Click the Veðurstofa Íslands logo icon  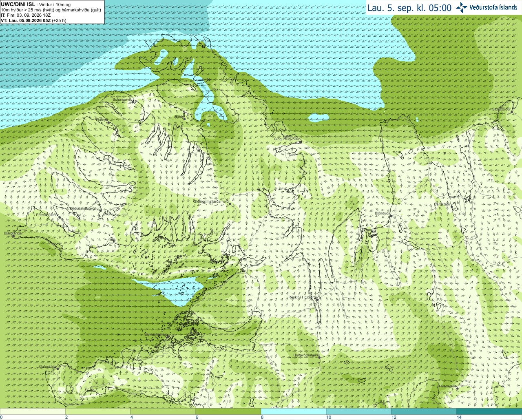tap(462, 7)
